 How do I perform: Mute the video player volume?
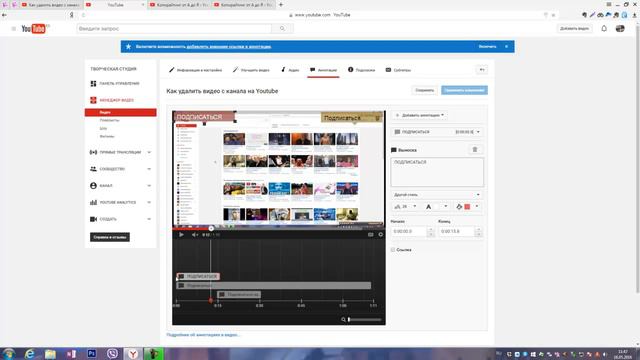tap(195, 235)
